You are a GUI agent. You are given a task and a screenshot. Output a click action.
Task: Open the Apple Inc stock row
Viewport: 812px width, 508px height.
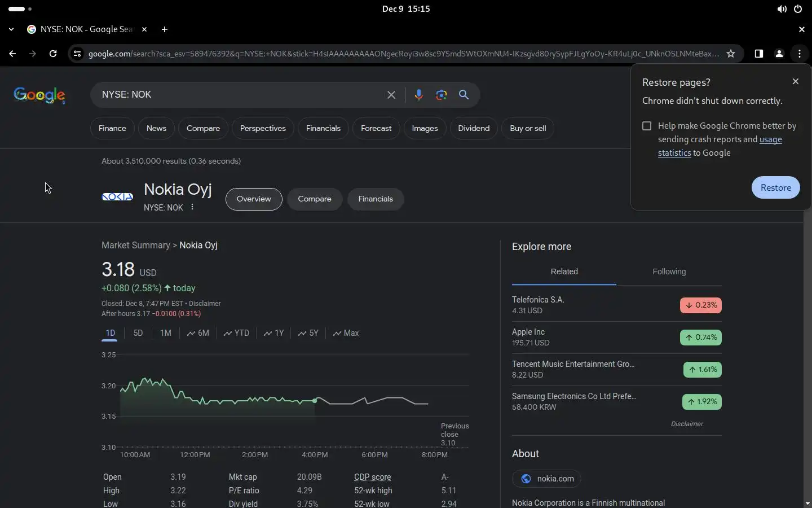tap(616, 337)
